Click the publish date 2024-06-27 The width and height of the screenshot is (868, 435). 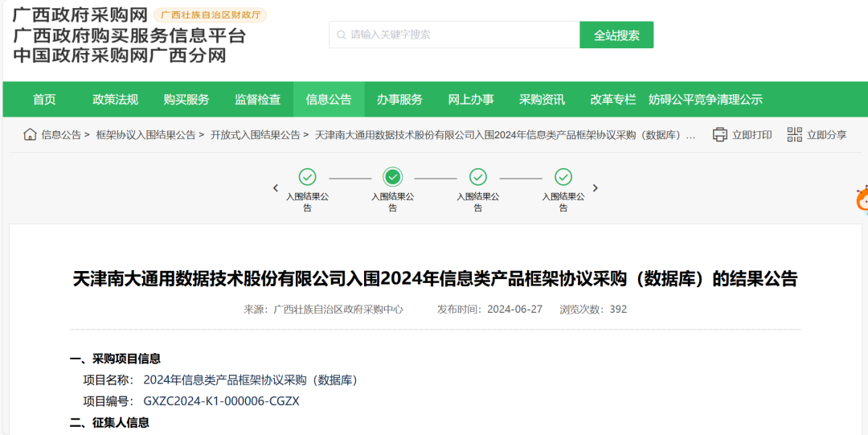515,310
